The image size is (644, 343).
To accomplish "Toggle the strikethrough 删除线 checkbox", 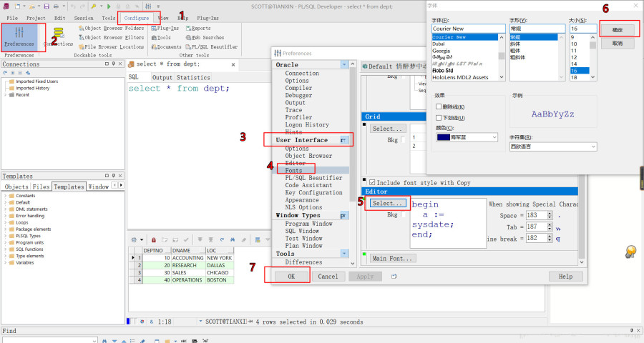I will tap(439, 106).
